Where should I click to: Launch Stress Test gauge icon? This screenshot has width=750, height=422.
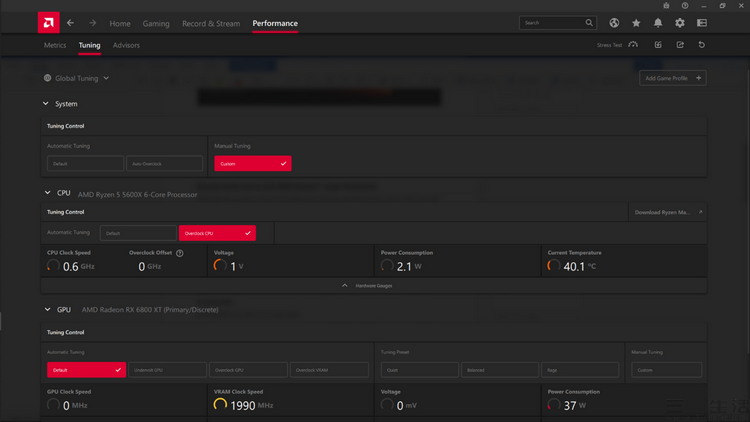click(633, 44)
